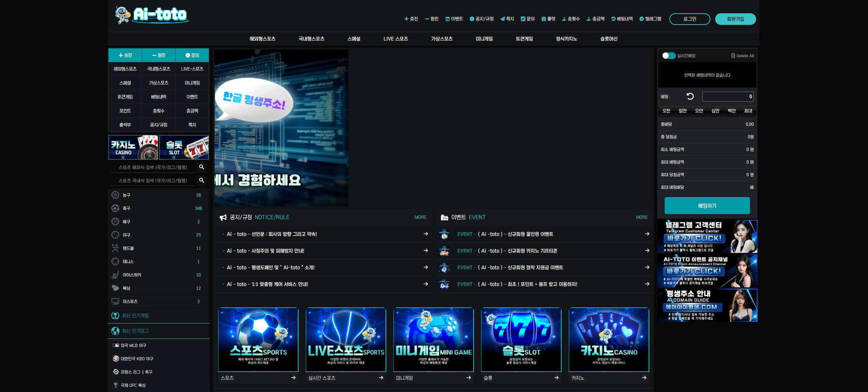Screen dimensions: 868x392
Task: Open the 슬롯 SLOT sidebar banner
Action: 184,147
